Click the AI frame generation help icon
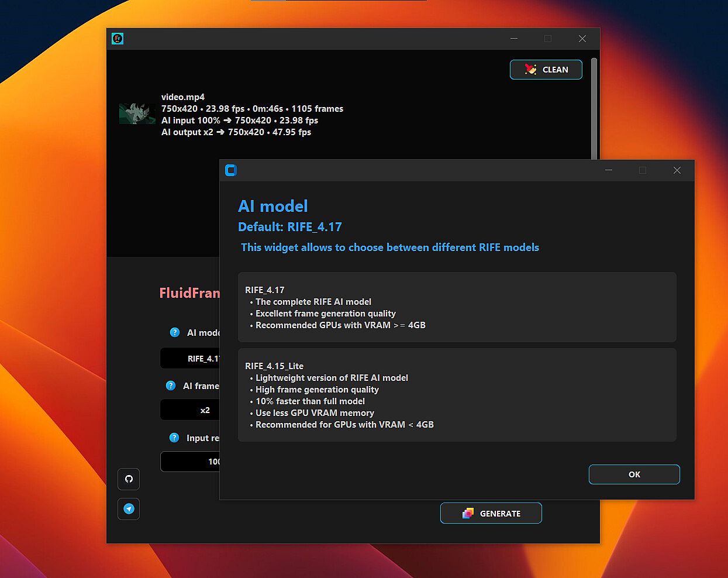Viewport: 728px width, 578px height. tap(171, 386)
